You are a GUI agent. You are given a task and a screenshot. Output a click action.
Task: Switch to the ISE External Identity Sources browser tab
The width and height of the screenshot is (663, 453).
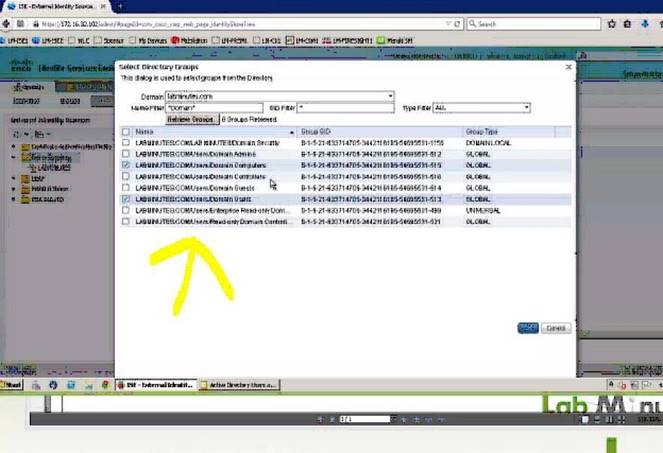(57, 6)
